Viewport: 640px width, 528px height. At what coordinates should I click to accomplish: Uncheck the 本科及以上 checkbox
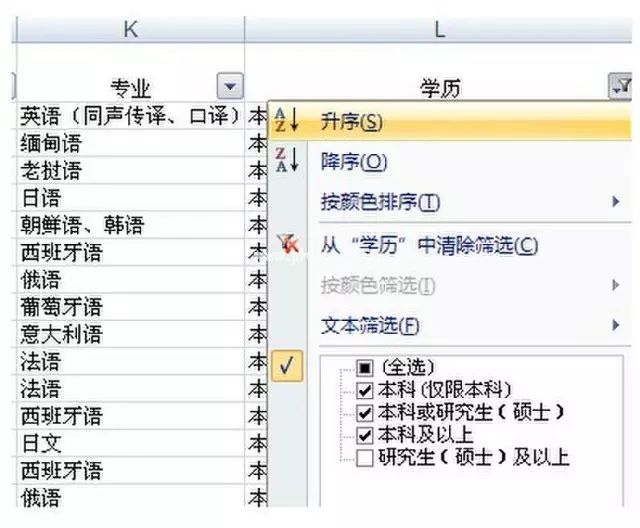pyautogui.click(x=365, y=435)
